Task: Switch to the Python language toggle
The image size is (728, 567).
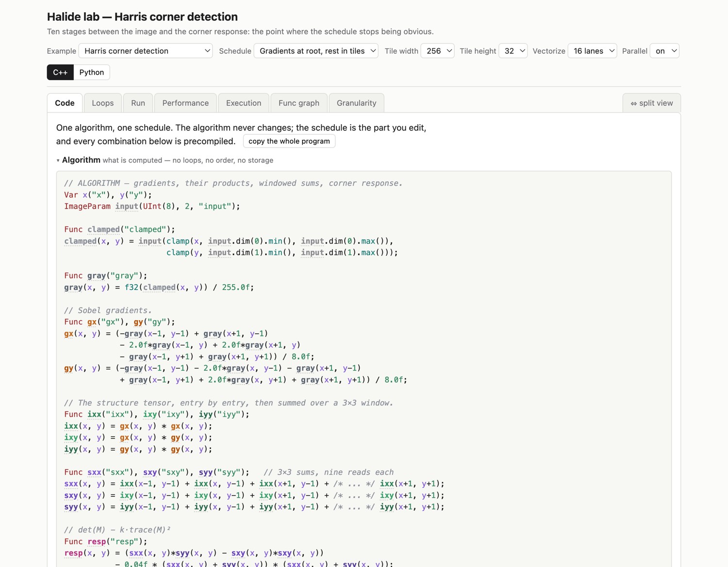Action: point(92,72)
